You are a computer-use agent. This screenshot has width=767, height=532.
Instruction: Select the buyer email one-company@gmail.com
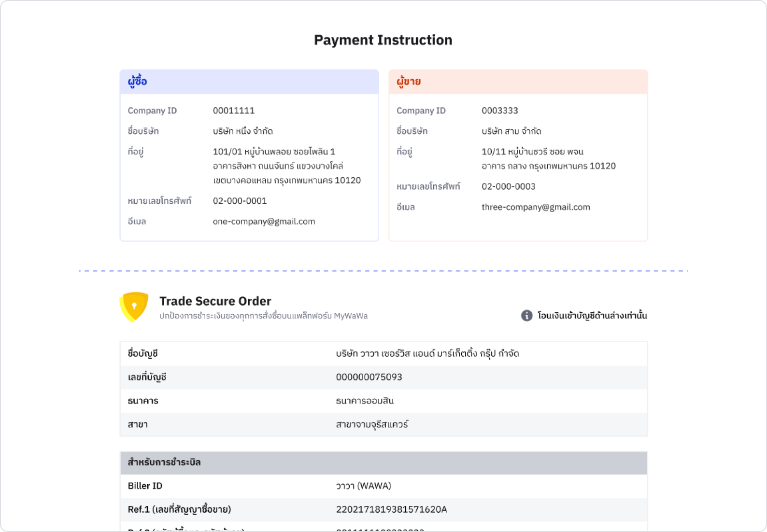tap(264, 221)
